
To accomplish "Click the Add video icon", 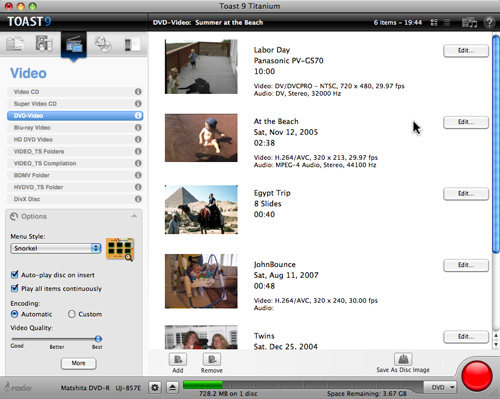I will [x=178, y=359].
